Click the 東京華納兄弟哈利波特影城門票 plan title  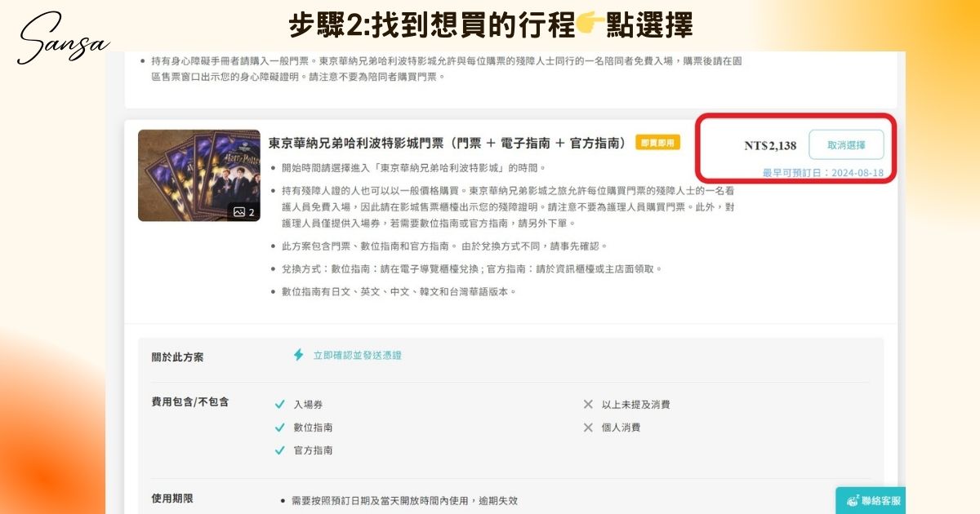pyautogui.click(x=448, y=143)
